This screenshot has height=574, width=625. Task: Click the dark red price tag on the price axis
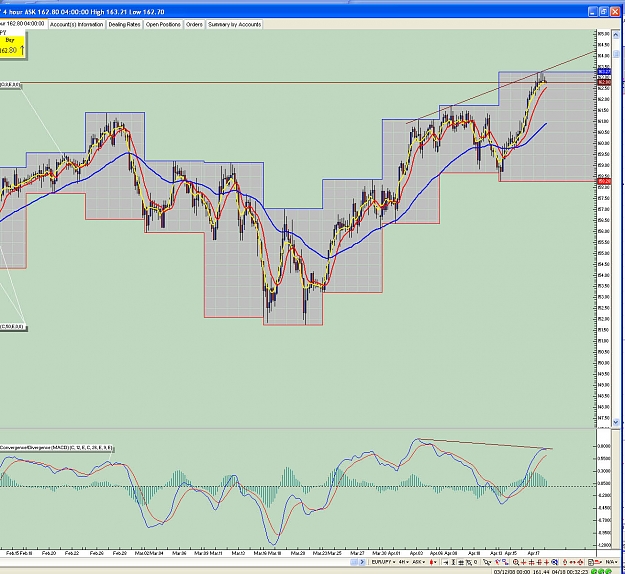pos(604,82)
